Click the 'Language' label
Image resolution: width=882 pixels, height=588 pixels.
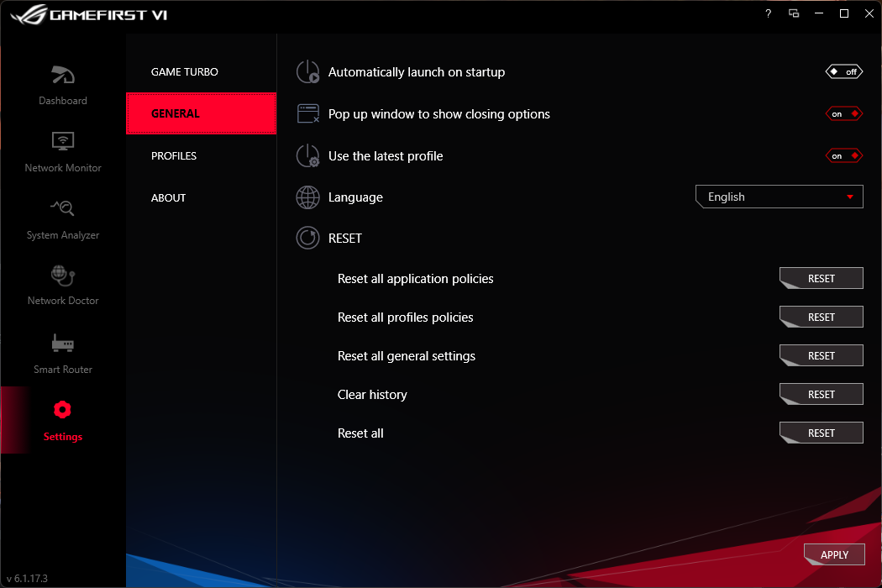[x=355, y=197]
